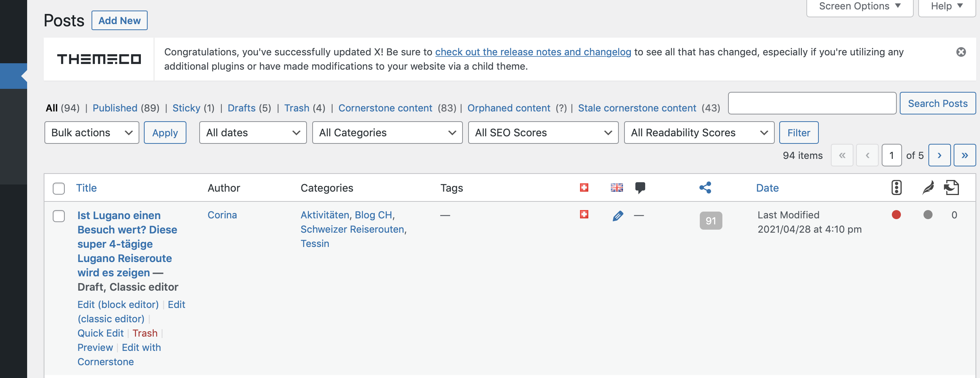
Task: Sort by the comments bubble icon
Action: (x=640, y=187)
